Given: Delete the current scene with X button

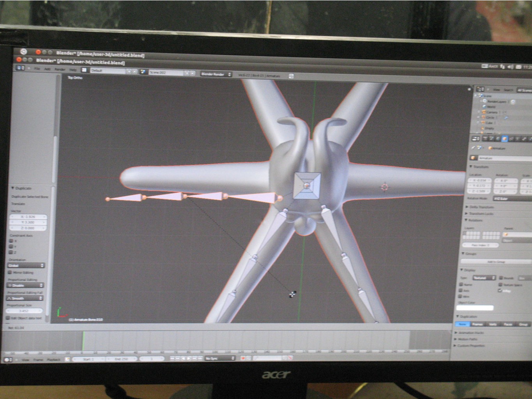Looking at the screenshot, I should pos(192,73).
